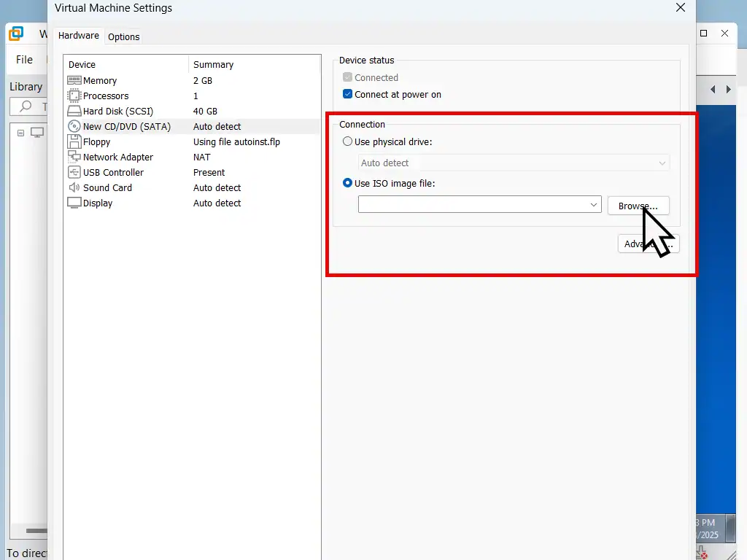
Task: Switch to the Options tab
Action: 124,36
